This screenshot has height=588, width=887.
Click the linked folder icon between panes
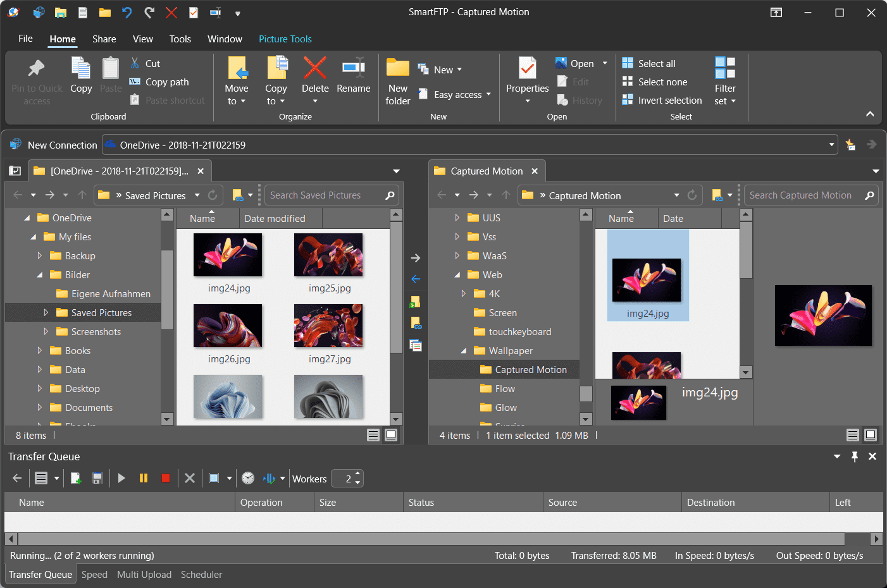click(x=416, y=323)
